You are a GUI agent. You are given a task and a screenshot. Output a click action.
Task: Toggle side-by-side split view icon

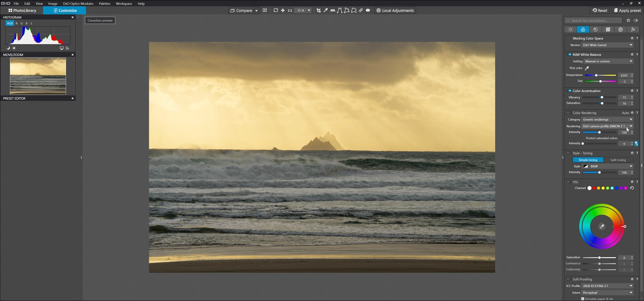point(265,10)
